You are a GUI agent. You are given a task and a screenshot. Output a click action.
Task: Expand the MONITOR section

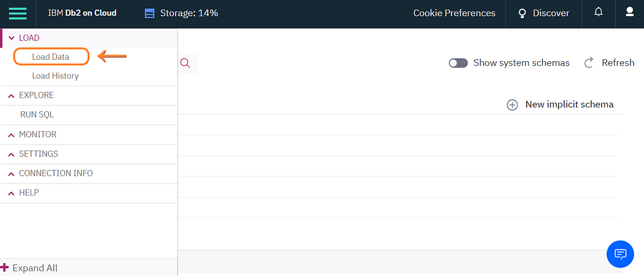point(12,134)
